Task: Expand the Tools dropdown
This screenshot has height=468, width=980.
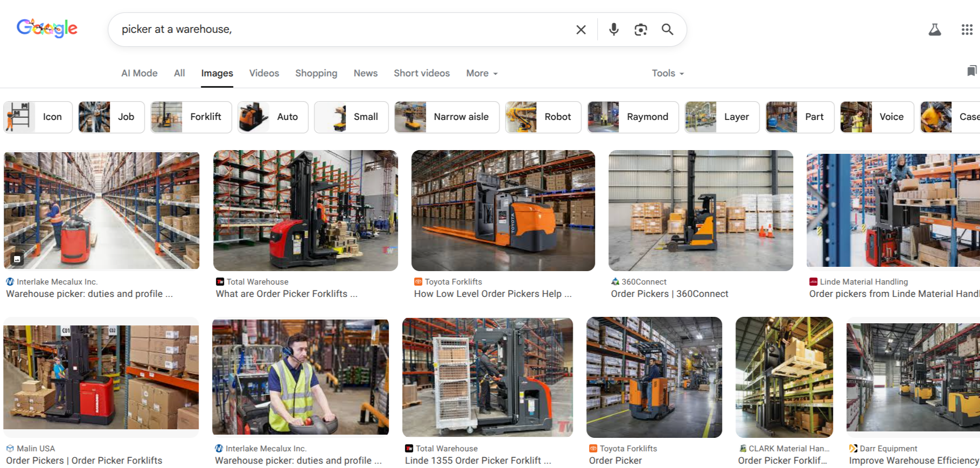Action: point(668,73)
